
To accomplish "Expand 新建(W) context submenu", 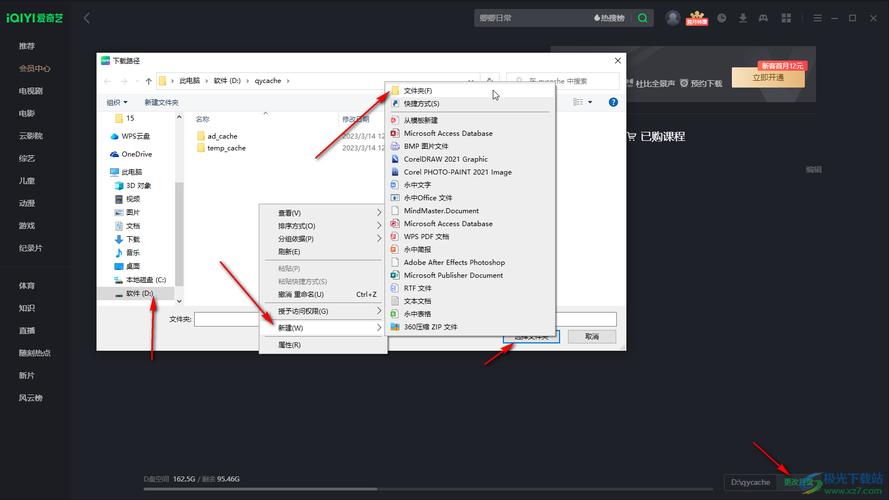I will tap(323, 328).
